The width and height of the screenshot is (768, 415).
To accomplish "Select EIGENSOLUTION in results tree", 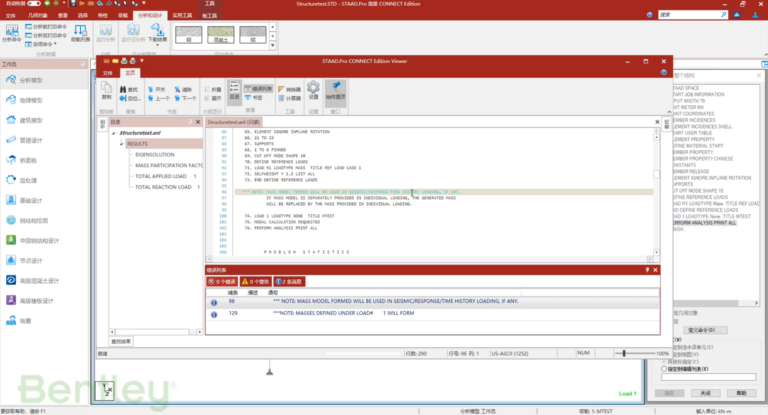I will 154,154.
